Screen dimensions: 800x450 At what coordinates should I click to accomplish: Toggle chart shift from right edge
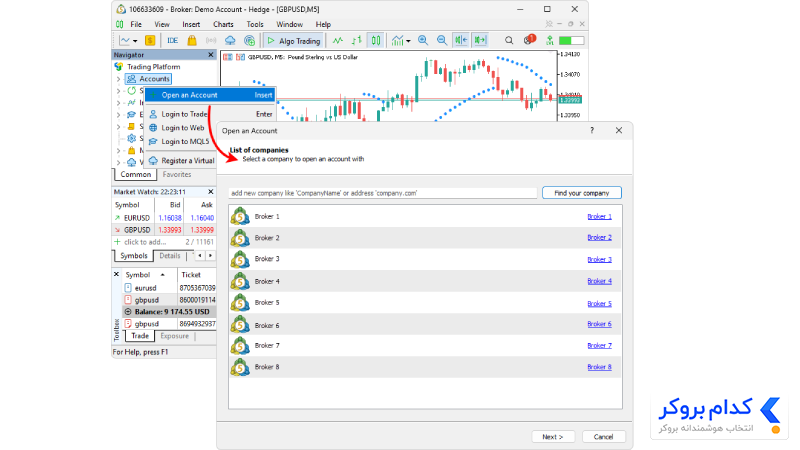tap(480, 40)
